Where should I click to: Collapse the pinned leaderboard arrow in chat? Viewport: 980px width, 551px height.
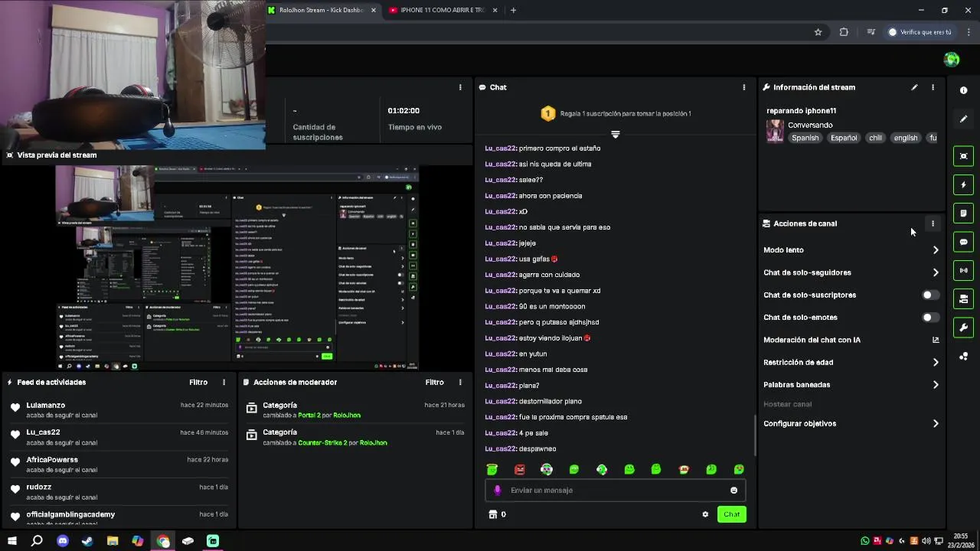pos(615,134)
